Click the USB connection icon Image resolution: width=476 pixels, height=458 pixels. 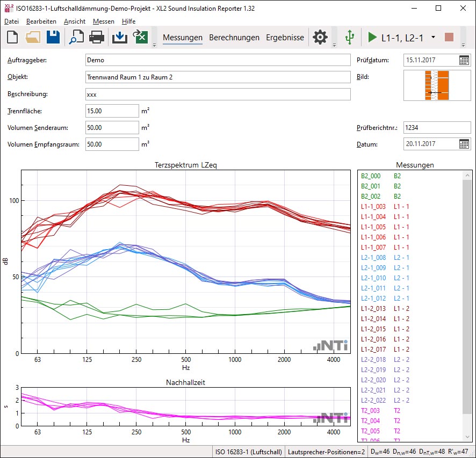(350, 37)
